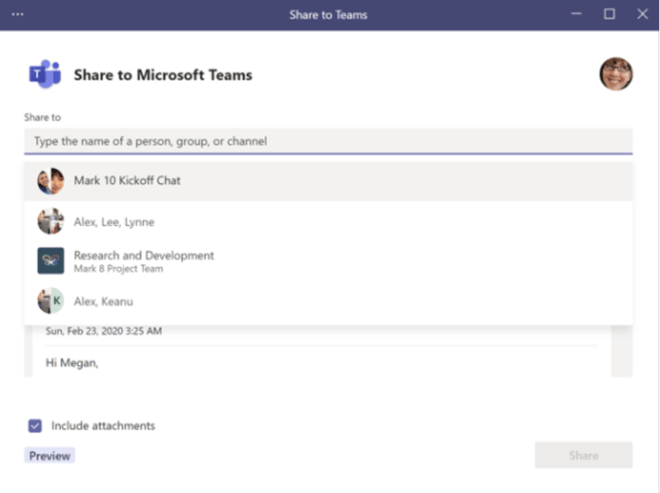
Task: Focus the Share to name input field
Action: point(328,141)
